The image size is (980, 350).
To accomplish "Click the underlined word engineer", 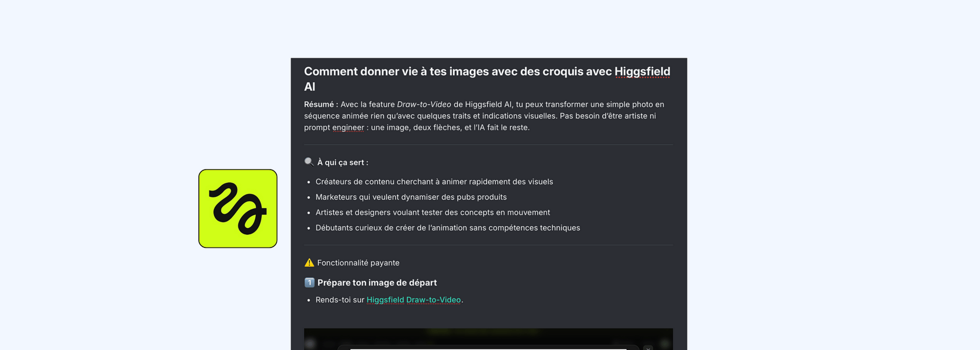I will pyautogui.click(x=348, y=128).
